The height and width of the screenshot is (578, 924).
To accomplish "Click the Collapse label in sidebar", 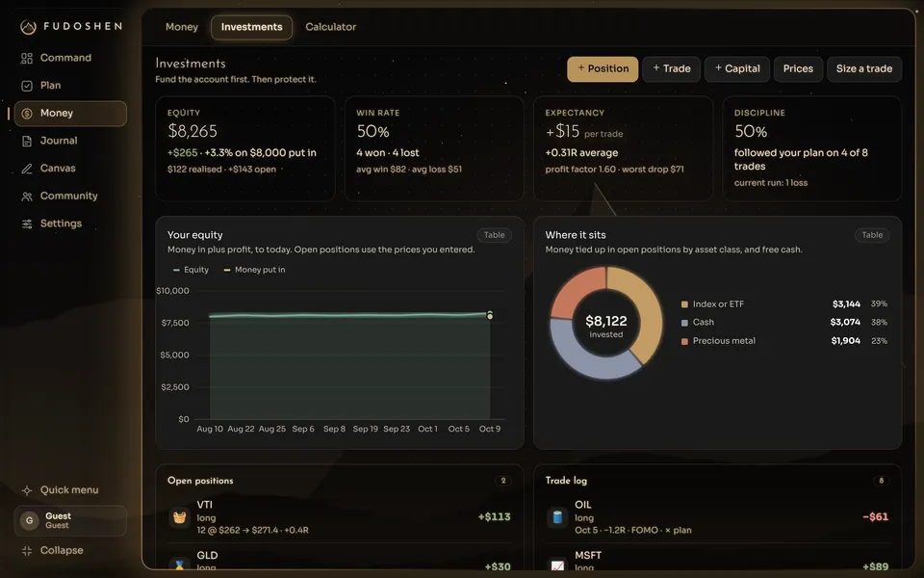I will click(x=62, y=551).
